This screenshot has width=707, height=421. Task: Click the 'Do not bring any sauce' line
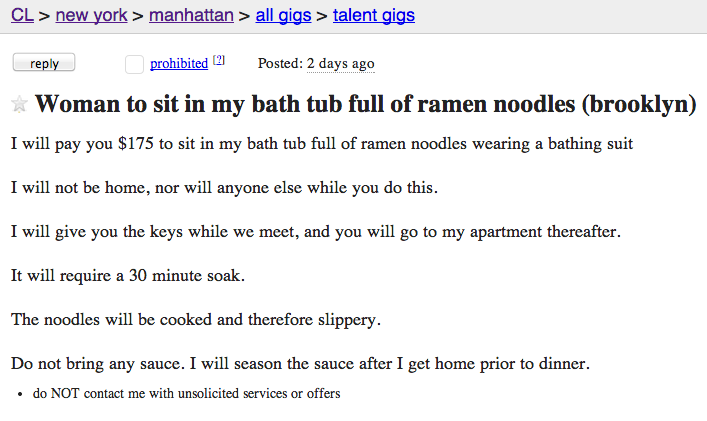(300, 363)
